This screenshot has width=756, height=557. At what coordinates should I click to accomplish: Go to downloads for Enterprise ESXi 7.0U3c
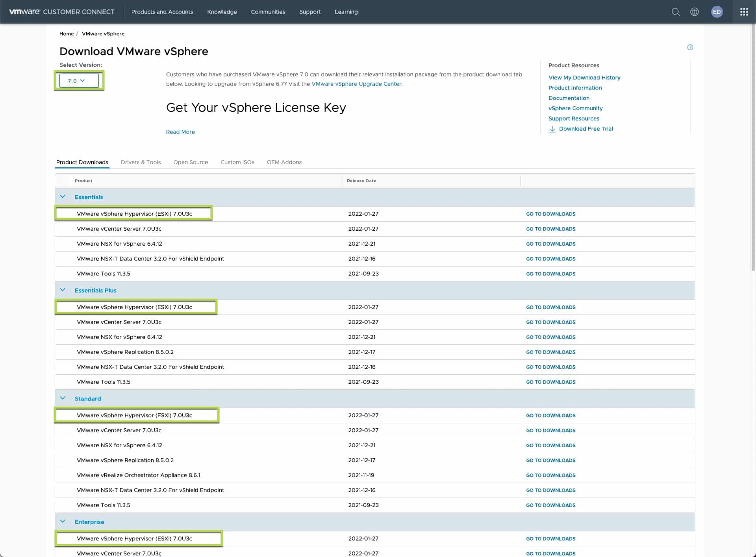coord(551,539)
